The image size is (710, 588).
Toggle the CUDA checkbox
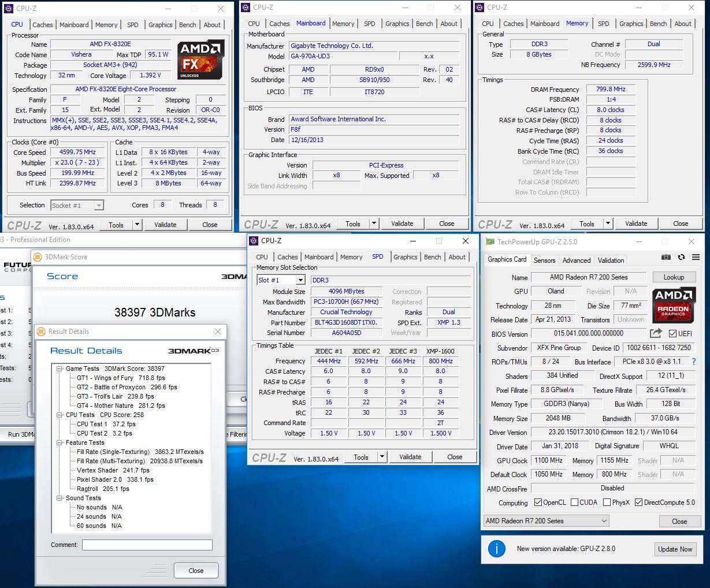pos(574,503)
